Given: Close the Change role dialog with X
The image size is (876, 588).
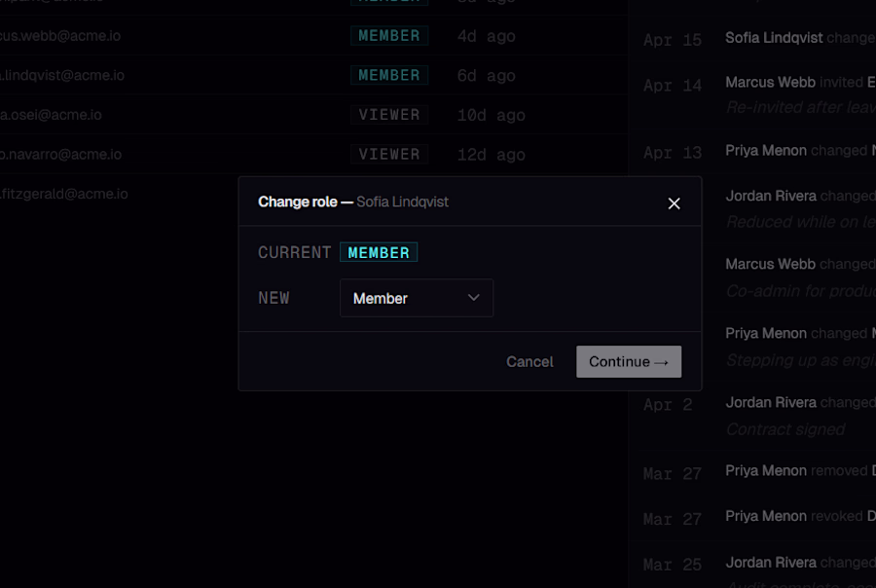Looking at the screenshot, I should tap(674, 203).
